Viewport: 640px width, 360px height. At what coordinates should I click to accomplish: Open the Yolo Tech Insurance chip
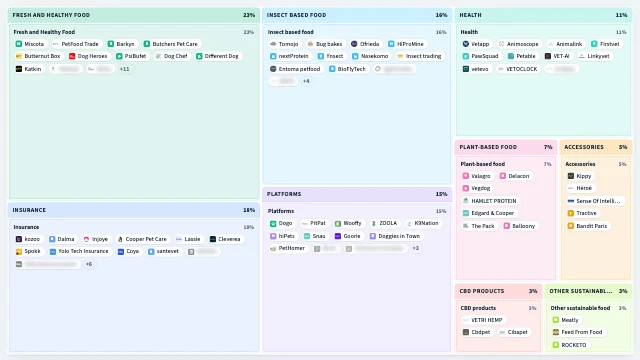point(79,251)
